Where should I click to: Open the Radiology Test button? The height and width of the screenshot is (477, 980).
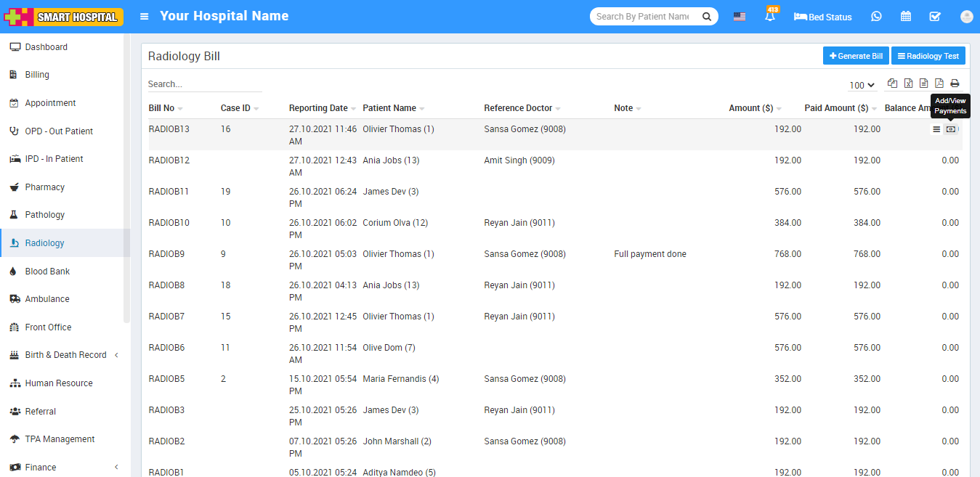928,56
